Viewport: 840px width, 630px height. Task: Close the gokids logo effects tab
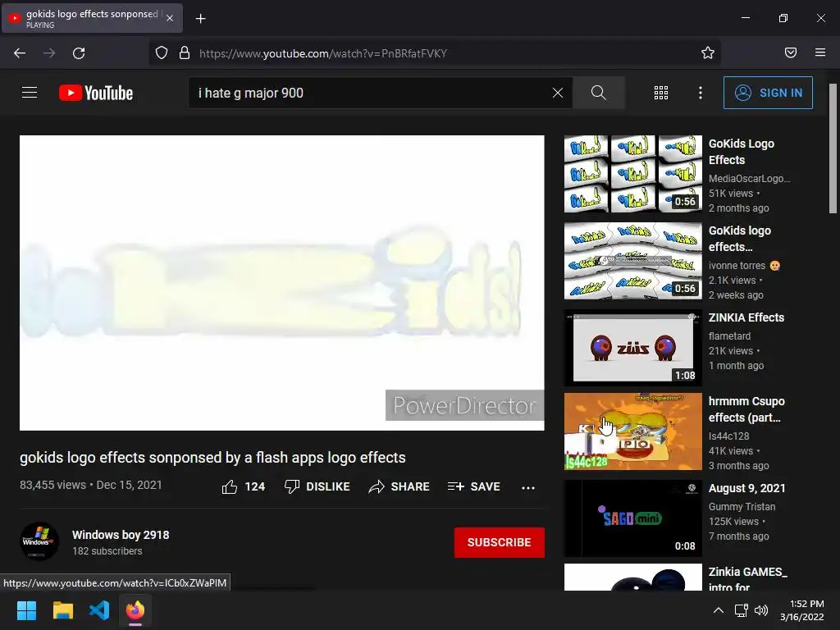(x=170, y=18)
